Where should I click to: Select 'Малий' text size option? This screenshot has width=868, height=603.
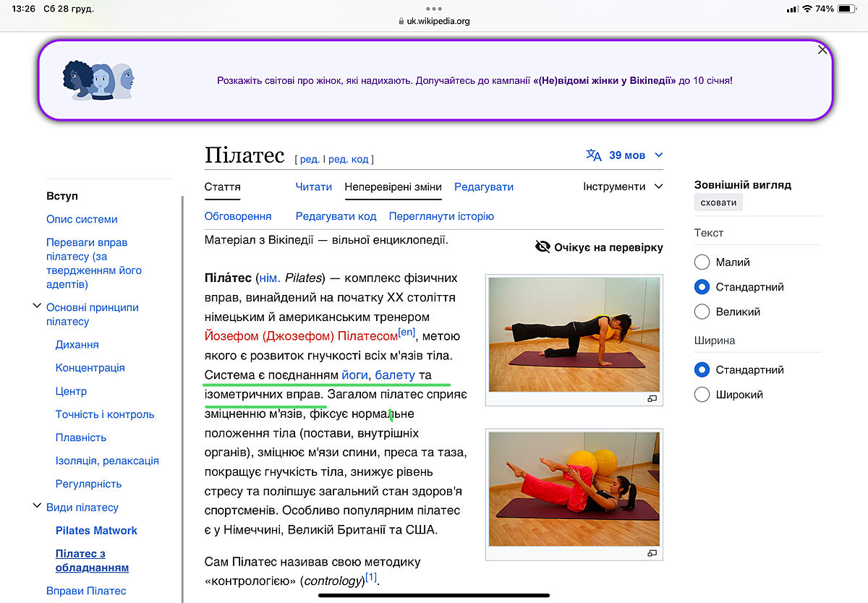coord(702,262)
